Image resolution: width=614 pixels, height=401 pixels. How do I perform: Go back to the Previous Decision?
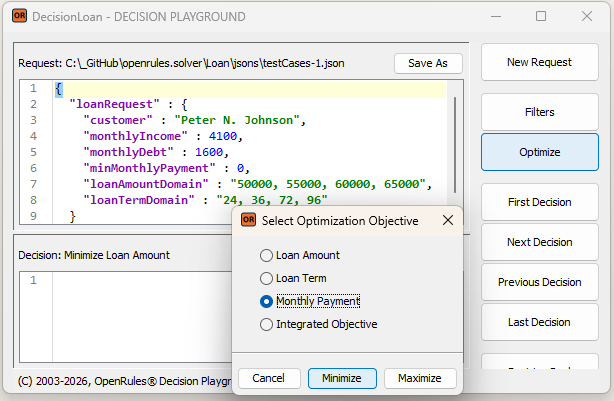pos(539,282)
